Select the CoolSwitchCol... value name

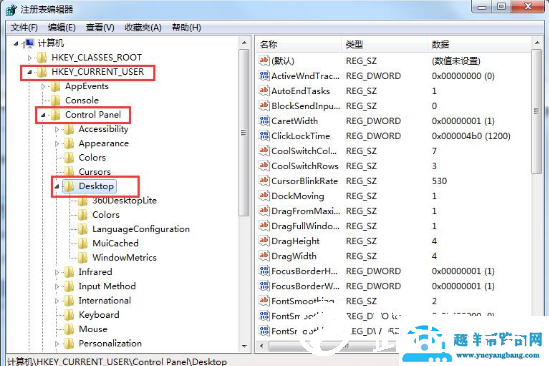(304, 151)
